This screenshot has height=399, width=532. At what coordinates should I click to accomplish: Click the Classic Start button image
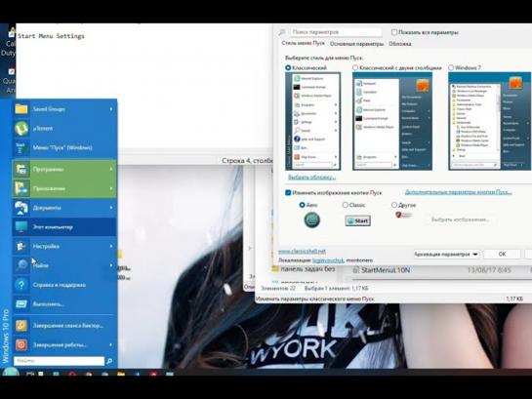[x=357, y=221]
